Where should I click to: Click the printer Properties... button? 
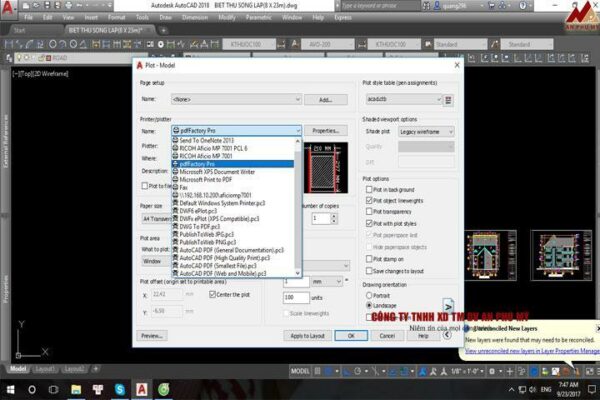tap(326, 131)
